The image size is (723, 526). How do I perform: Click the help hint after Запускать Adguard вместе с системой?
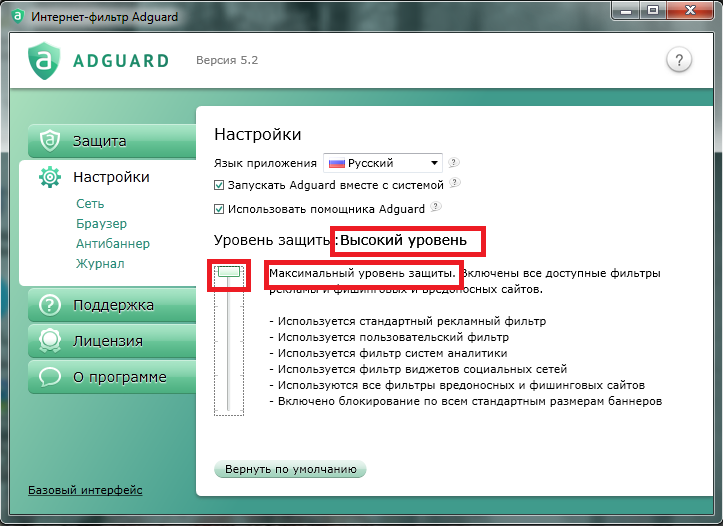455,183
